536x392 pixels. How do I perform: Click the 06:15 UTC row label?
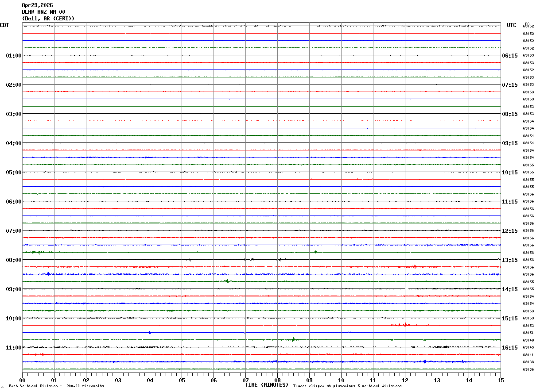click(x=510, y=56)
